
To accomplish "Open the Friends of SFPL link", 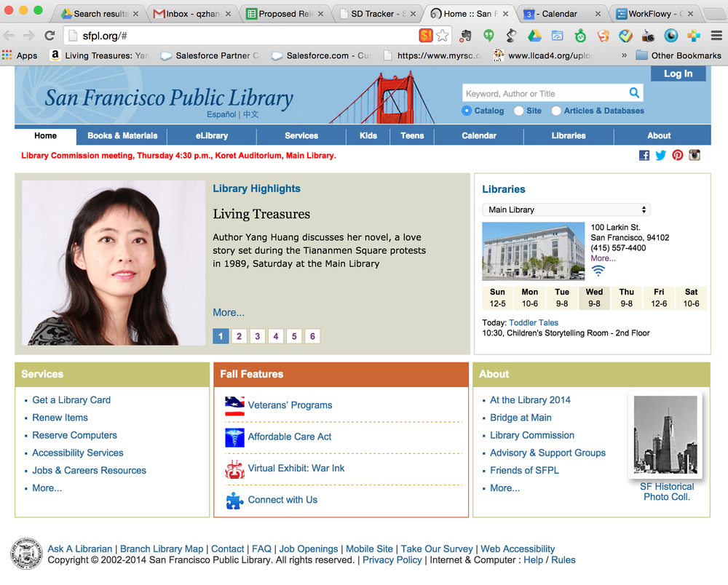I will (524, 471).
